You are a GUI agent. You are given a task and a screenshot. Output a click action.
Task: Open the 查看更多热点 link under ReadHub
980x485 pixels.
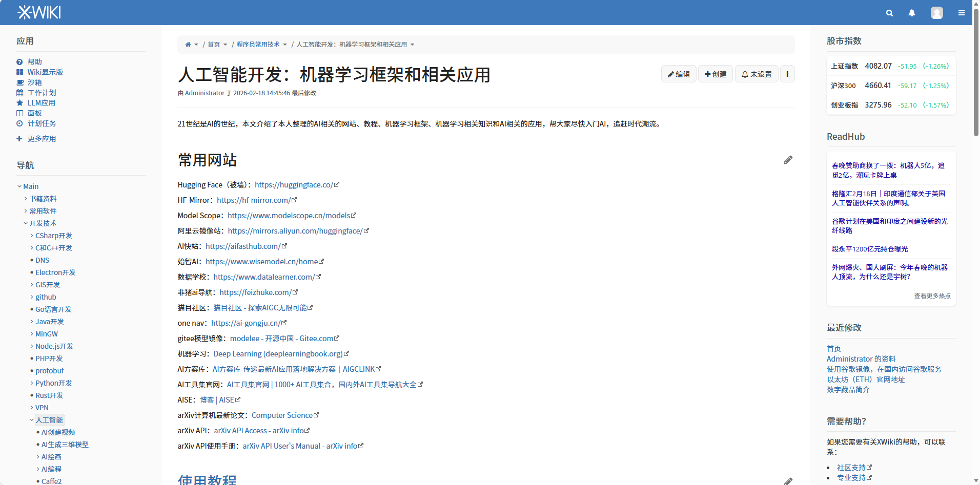pyautogui.click(x=932, y=296)
